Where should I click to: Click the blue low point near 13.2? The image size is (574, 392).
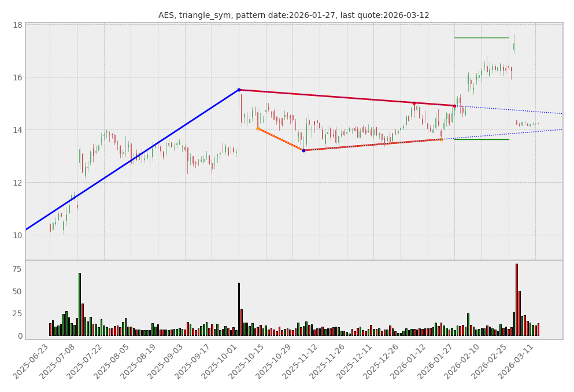(303, 150)
